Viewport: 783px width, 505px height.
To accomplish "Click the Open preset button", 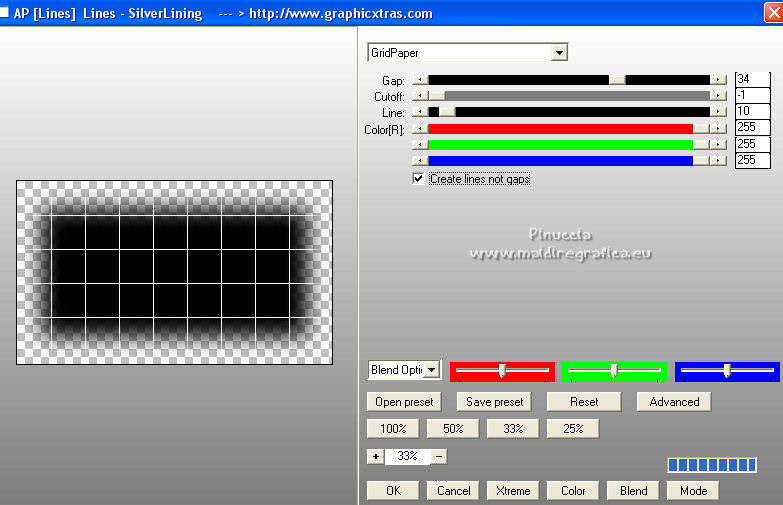I will click(404, 402).
